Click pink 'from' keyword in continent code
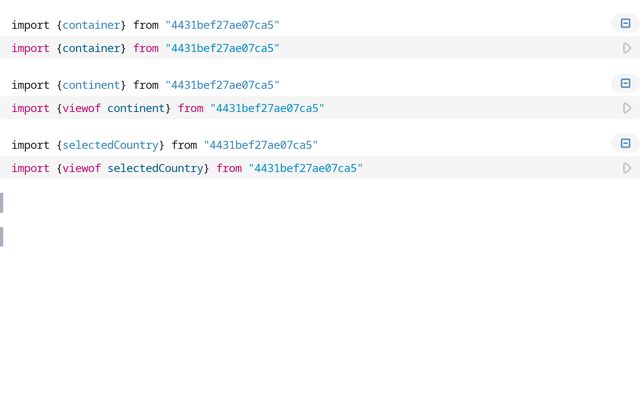640x400 pixels. pyautogui.click(x=191, y=108)
